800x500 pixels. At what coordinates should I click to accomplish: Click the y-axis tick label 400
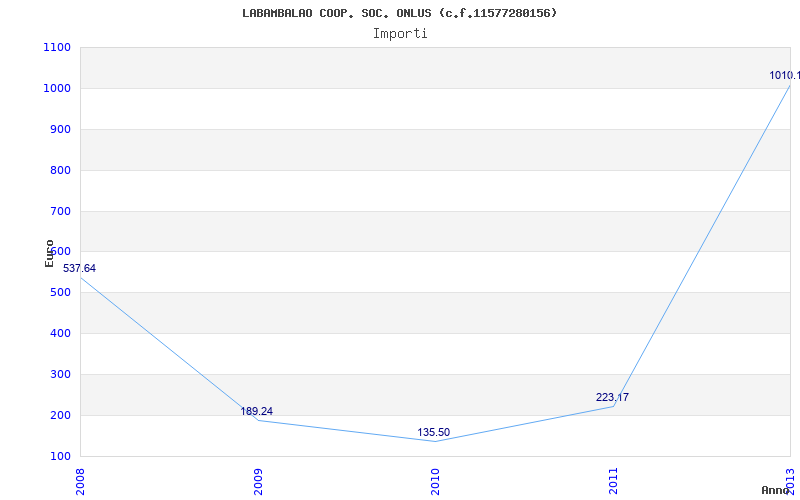click(x=60, y=334)
